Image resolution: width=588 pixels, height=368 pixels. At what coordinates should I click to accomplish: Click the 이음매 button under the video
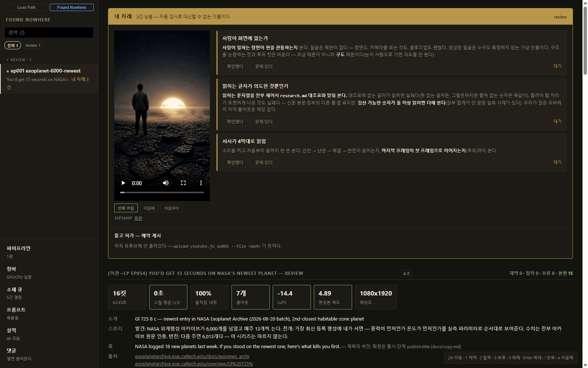tap(149, 208)
